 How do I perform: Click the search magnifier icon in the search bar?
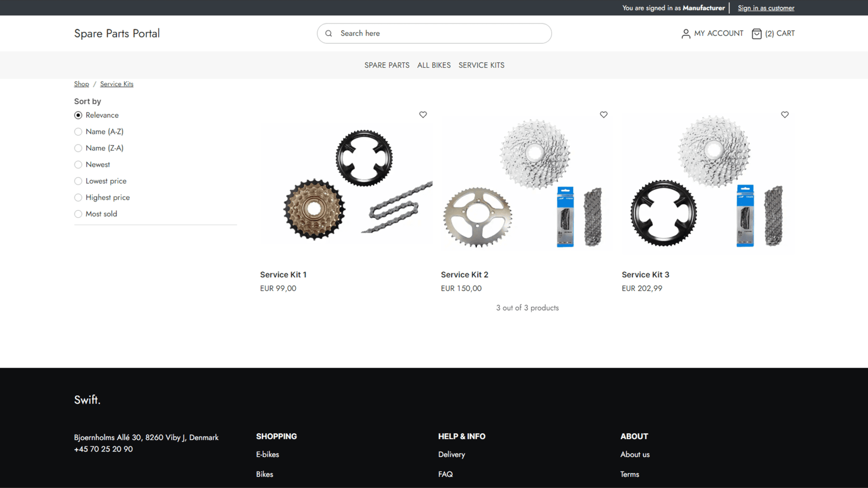pos(329,33)
